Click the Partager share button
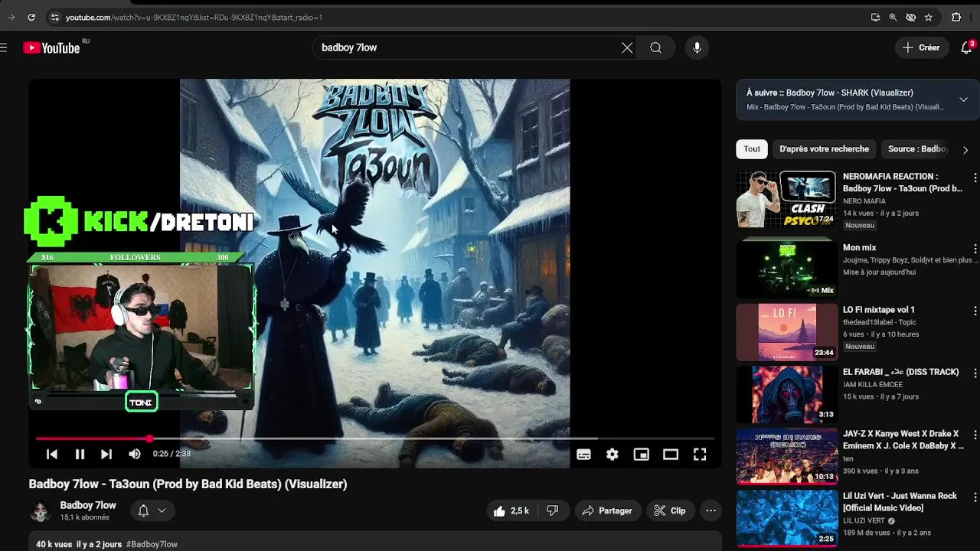This screenshot has width=980, height=551. [x=606, y=510]
